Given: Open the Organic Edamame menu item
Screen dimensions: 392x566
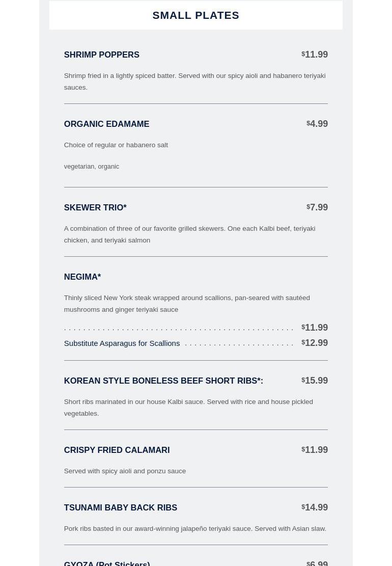Looking at the screenshot, I should click(x=106, y=124).
